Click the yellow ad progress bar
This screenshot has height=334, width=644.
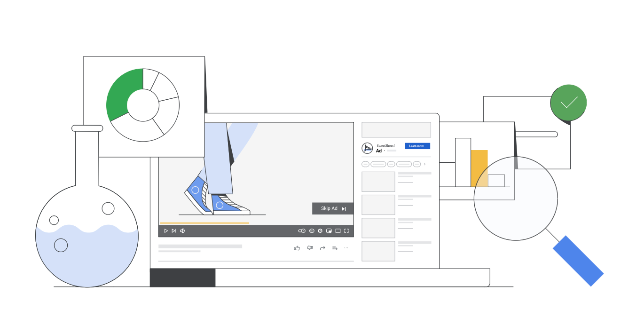click(204, 223)
